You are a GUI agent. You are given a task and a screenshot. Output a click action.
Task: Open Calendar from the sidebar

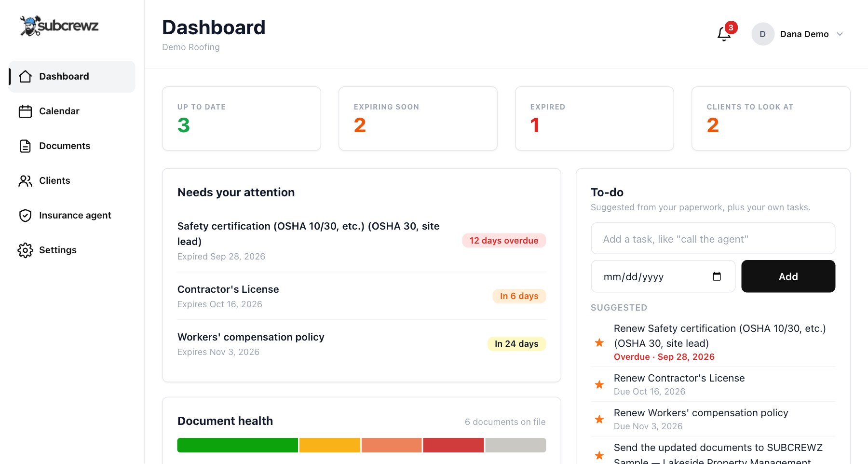pyautogui.click(x=72, y=111)
